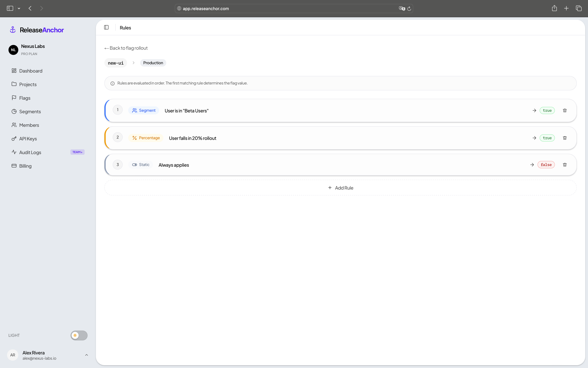Click trash icon on Percentage rule

(565, 138)
